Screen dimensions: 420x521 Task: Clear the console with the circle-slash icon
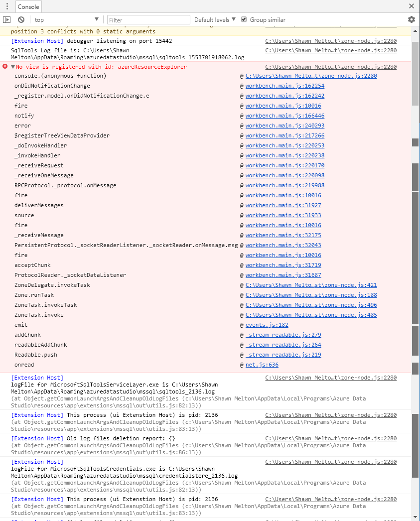pyautogui.click(x=21, y=20)
